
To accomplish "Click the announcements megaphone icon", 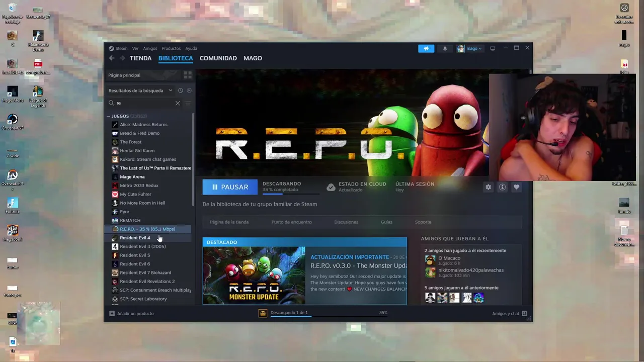I will click(426, 48).
